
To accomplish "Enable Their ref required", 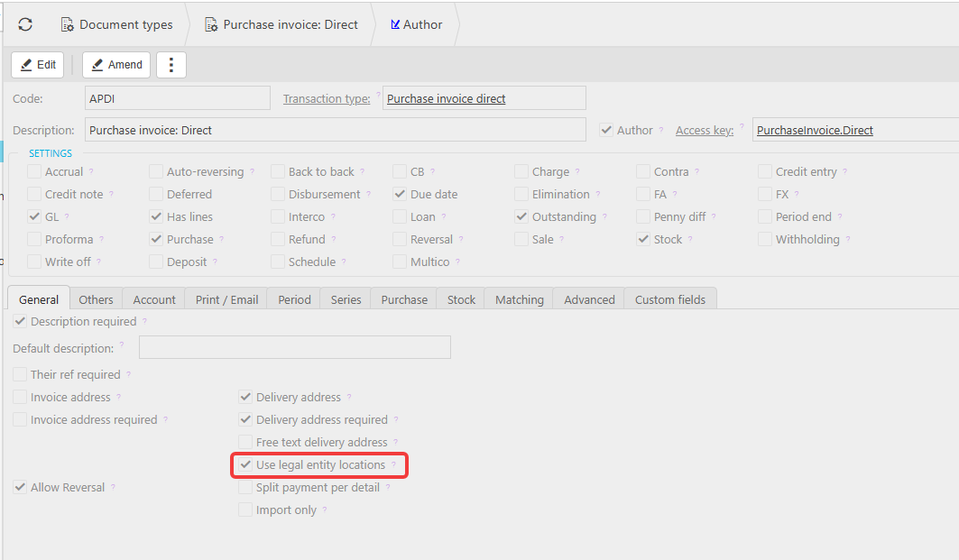I will [x=20, y=375].
